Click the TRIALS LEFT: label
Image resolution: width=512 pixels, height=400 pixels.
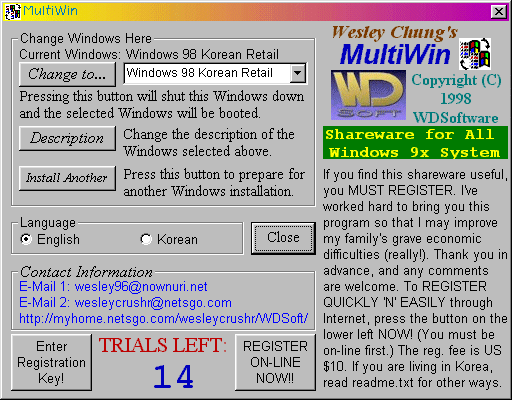[x=163, y=345]
